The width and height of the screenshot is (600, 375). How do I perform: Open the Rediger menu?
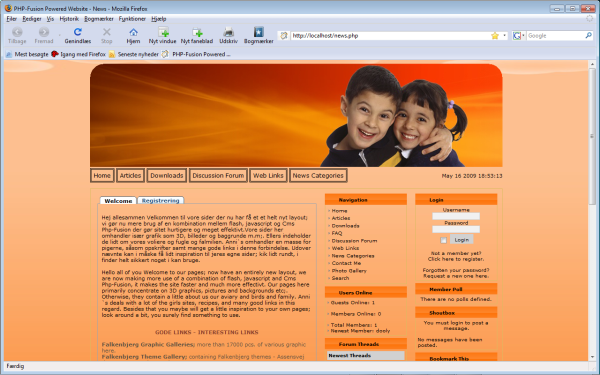pyautogui.click(x=32, y=19)
